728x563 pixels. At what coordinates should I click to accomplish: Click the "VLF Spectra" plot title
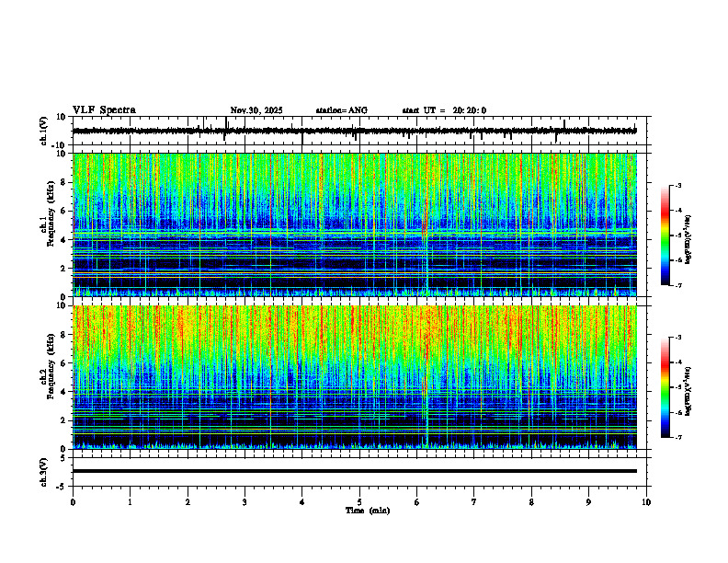pos(104,110)
